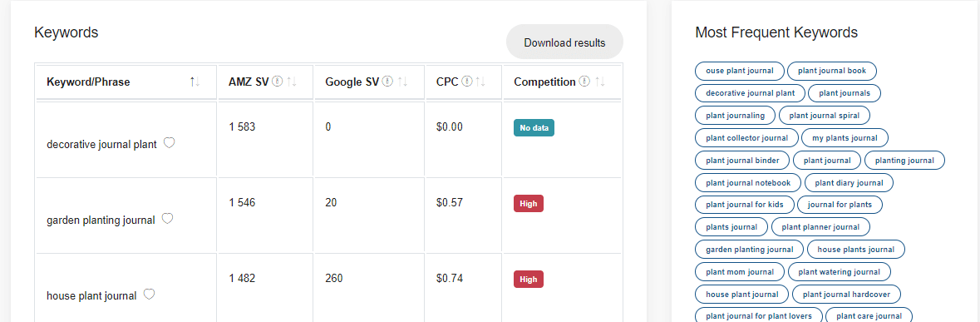
Task: Sort table by Keyword/Phrase arrows
Action: click(195, 82)
